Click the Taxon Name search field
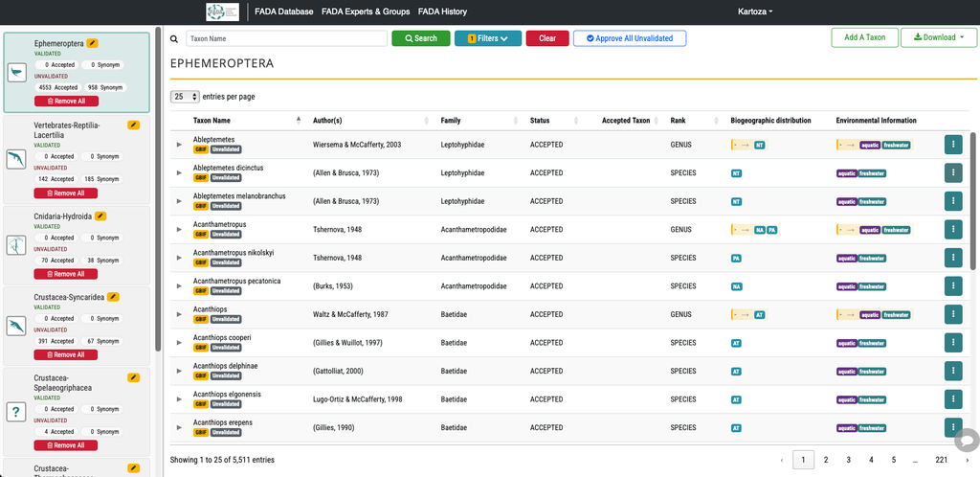Image resolution: width=980 pixels, height=477 pixels. (287, 38)
